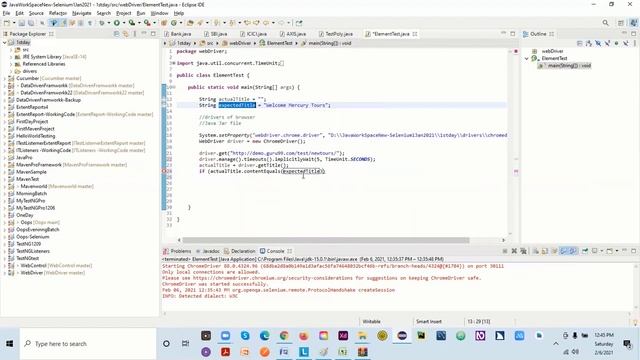Click the Debug toolbar icon
Image resolution: width=640 pixels, height=360 pixels.
[102, 23]
